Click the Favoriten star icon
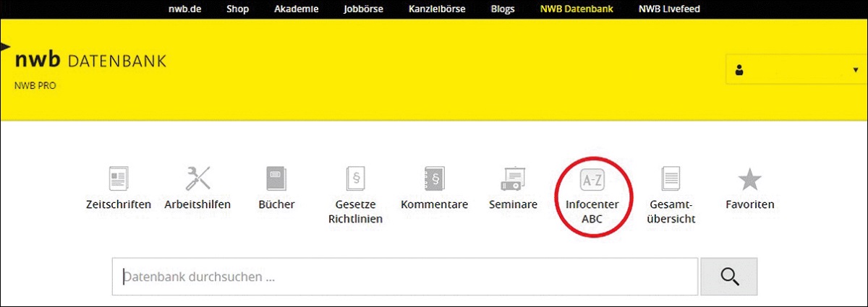Image resolution: width=868 pixels, height=307 pixels. [x=749, y=178]
